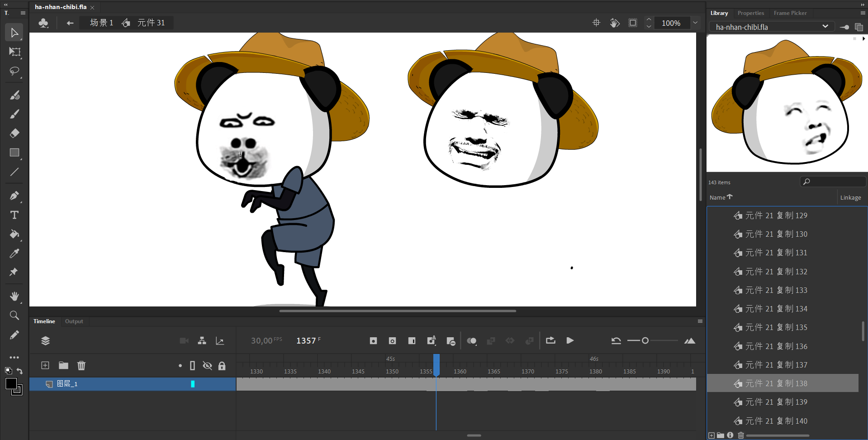Select the Eyedropper tool

click(14, 253)
